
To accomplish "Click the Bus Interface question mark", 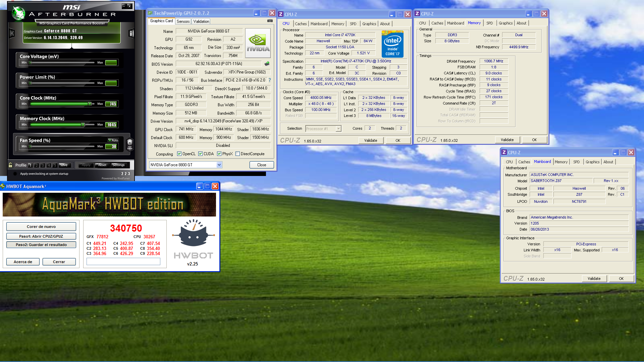I will pyautogui.click(x=270, y=80).
